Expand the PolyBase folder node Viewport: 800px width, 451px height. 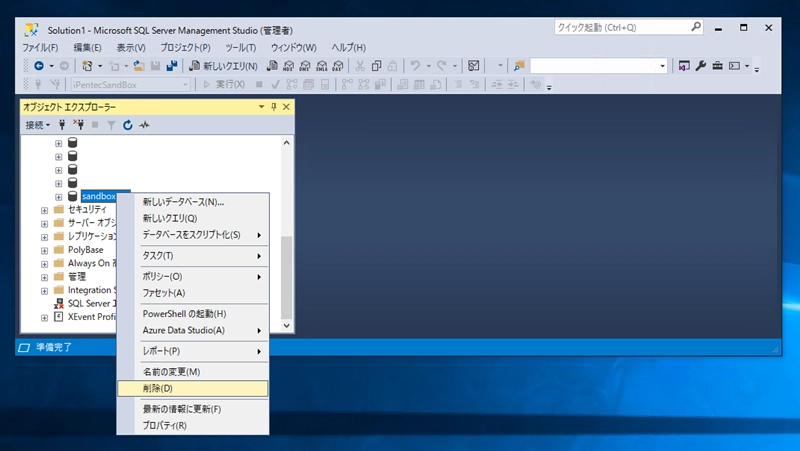click(44, 250)
